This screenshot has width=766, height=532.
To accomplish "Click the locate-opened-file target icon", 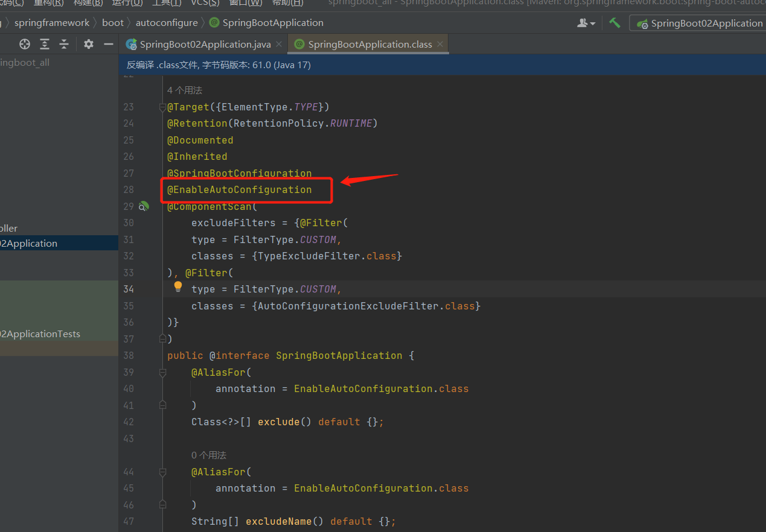I will tap(25, 44).
